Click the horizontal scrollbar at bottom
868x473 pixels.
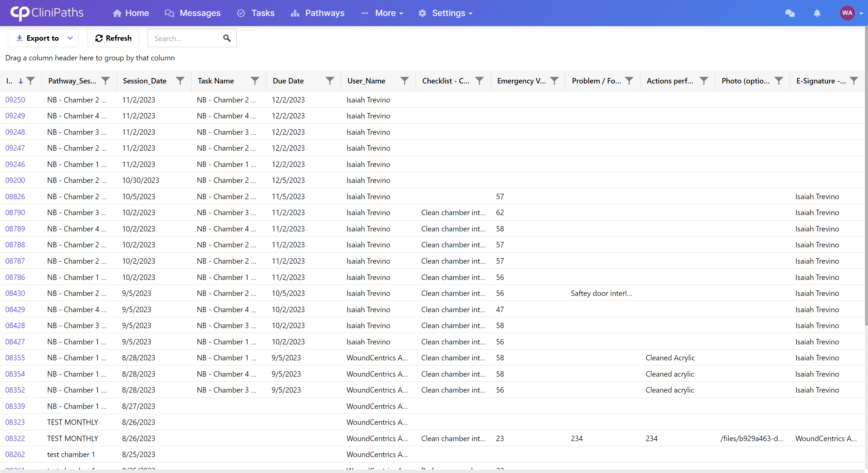[432, 471]
